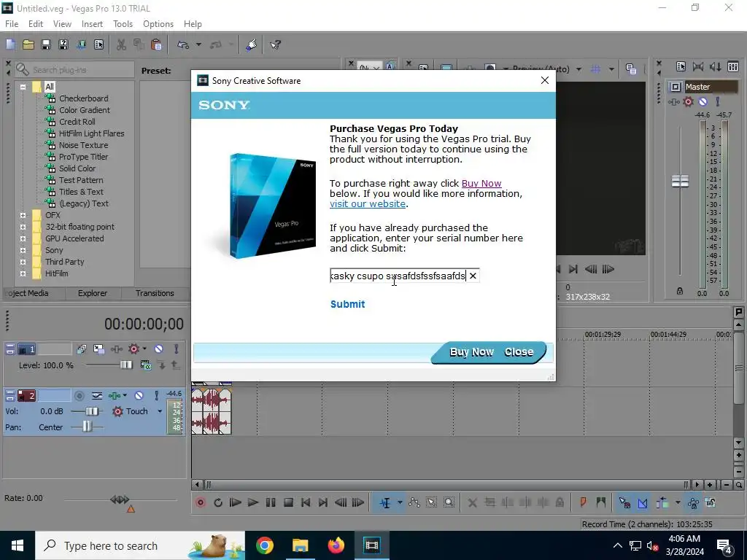
Task: Click the New project icon
Action: (x=10, y=44)
